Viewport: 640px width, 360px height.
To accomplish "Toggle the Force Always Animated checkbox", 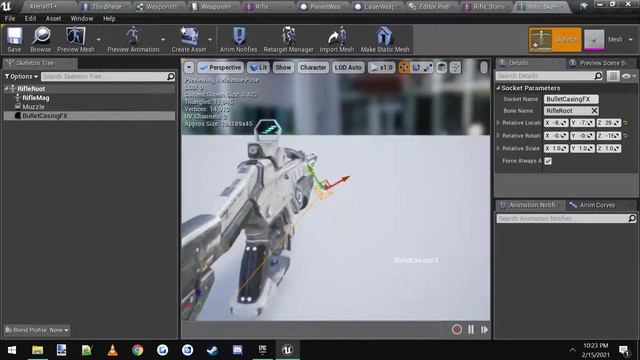I will coord(548,161).
